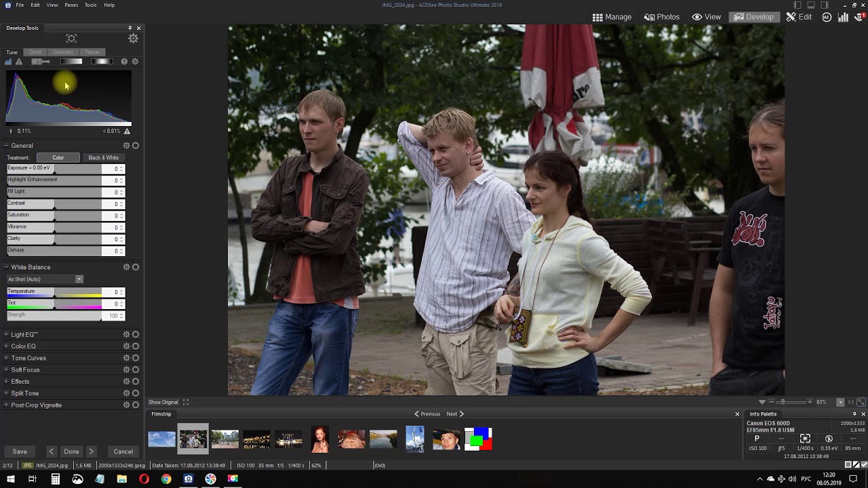Toggle Color EQ on/off circle
The height and width of the screenshot is (488, 868).
tap(136, 346)
